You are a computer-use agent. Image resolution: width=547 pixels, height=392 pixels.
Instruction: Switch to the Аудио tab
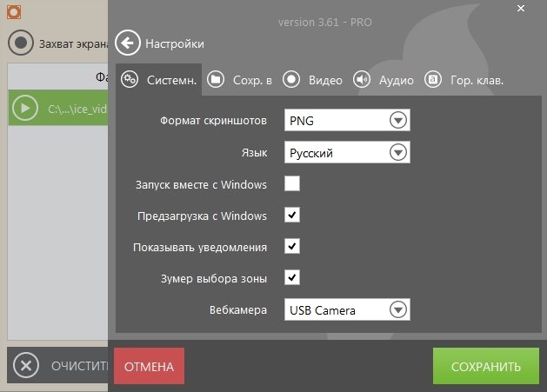[383, 79]
